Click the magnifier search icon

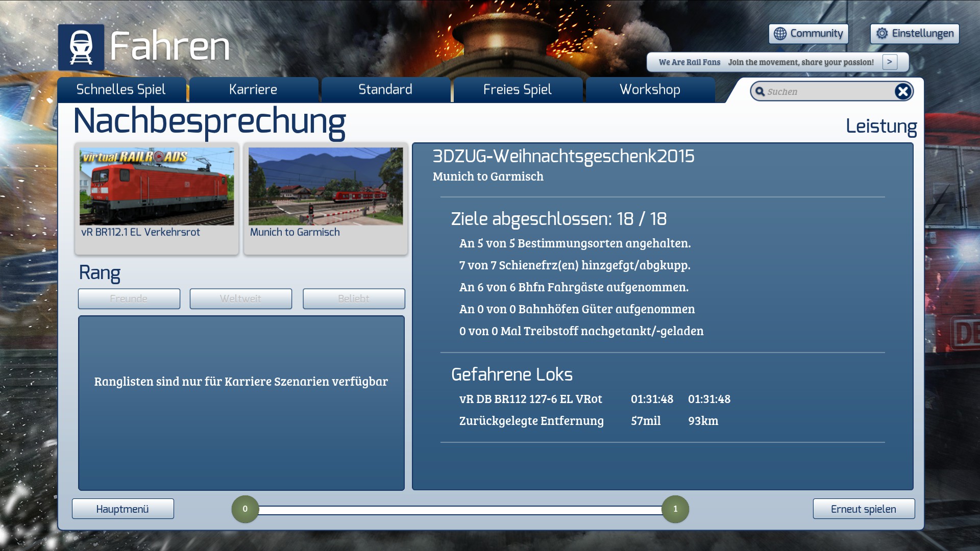coord(760,91)
